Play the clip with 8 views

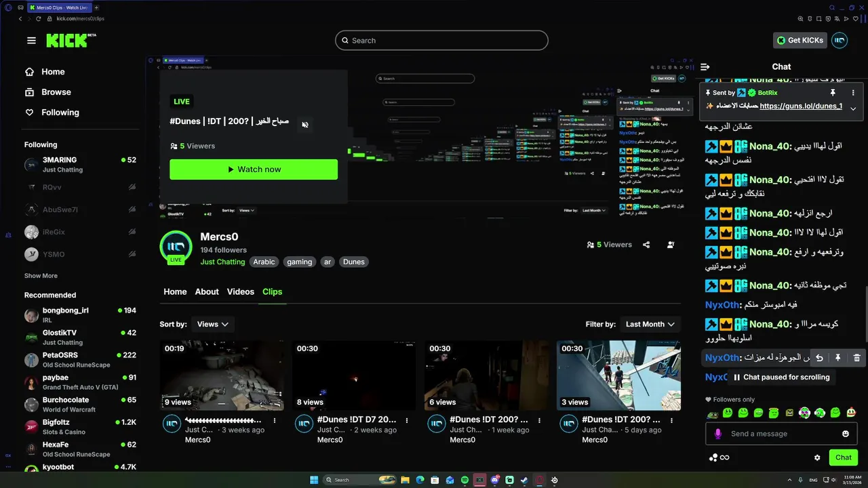click(354, 375)
